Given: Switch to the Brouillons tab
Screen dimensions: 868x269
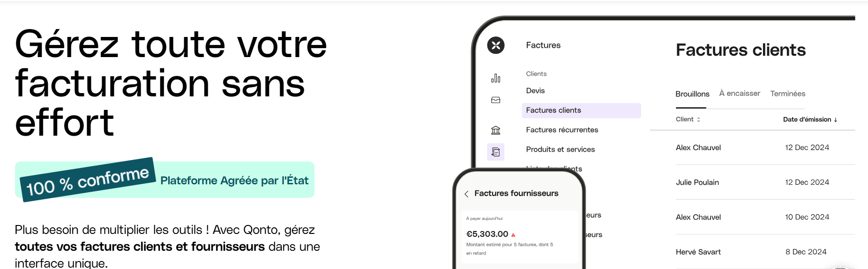Looking at the screenshot, I should click(x=692, y=94).
